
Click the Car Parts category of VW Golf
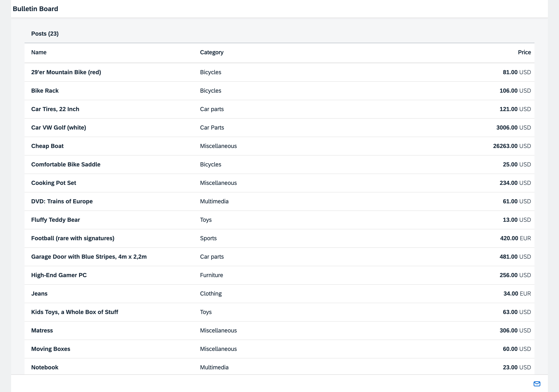[212, 128]
